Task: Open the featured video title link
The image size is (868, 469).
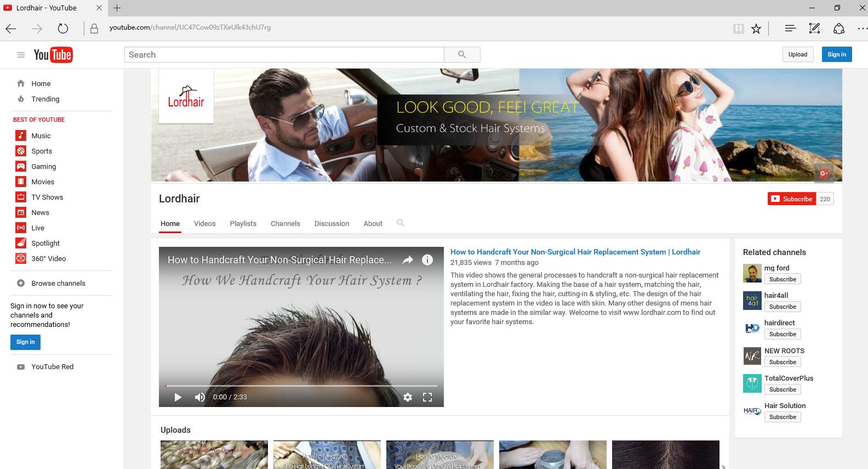Action: 575,252
